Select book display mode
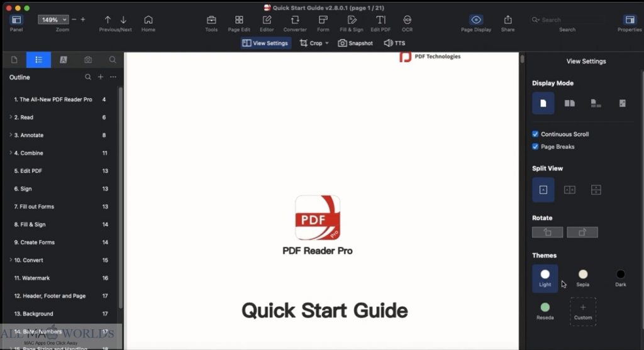Screen dimensions: 644x350 [596, 103]
